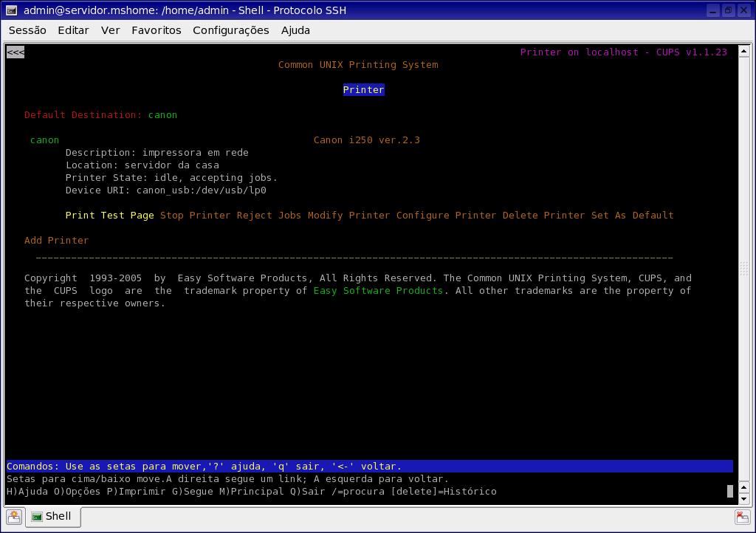This screenshot has height=533, width=756.
Task: Click the Printer State idle line
Action: [x=171, y=177]
